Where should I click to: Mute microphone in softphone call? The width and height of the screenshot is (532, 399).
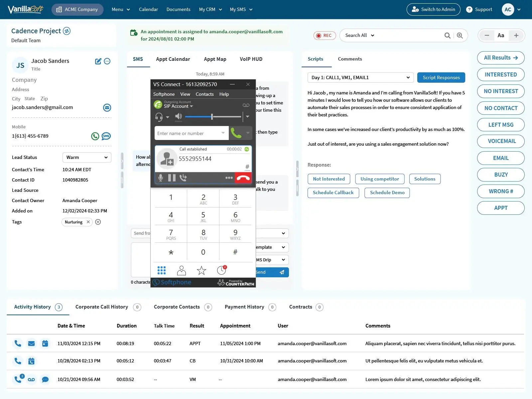pos(161,178)
